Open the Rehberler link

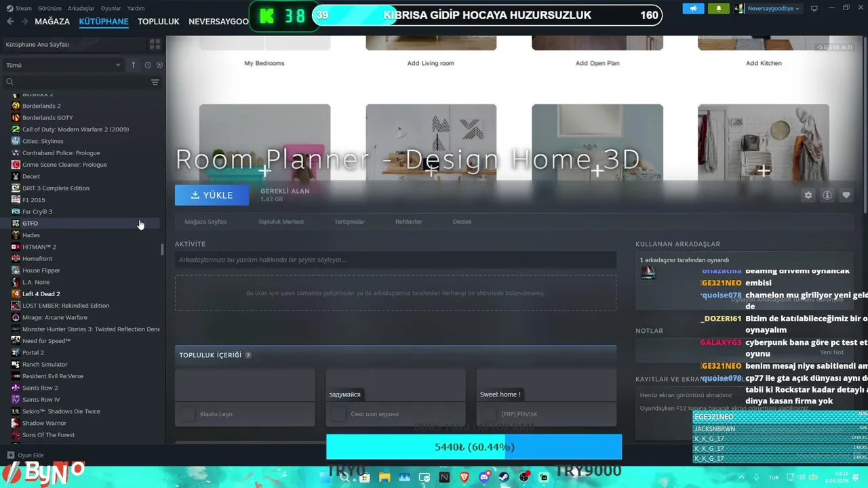pos(409,222)
